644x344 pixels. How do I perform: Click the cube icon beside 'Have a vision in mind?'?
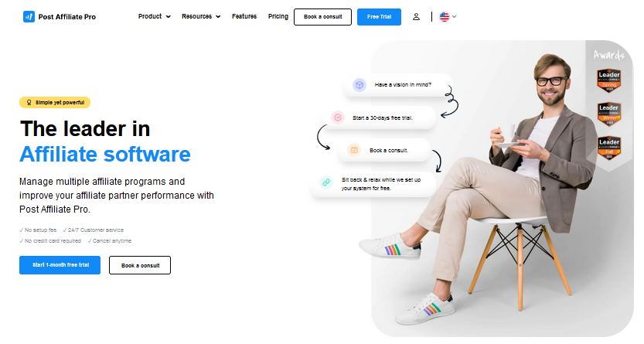pyautogui.click(x=359, y=84)
